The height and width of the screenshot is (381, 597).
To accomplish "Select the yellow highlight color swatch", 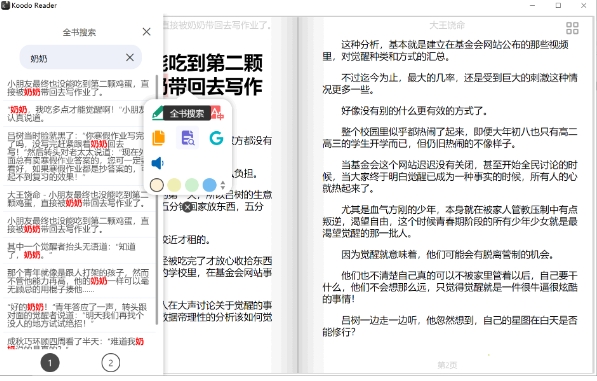I will tap(174, 185).
